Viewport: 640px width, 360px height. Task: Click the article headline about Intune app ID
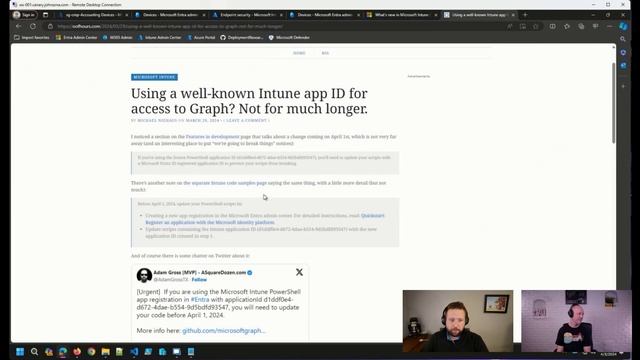tap(249, 101)
